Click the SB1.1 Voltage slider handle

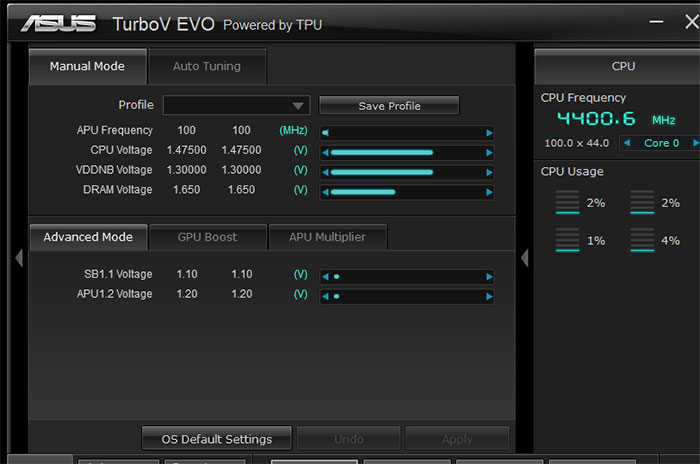tap(336, 276)
